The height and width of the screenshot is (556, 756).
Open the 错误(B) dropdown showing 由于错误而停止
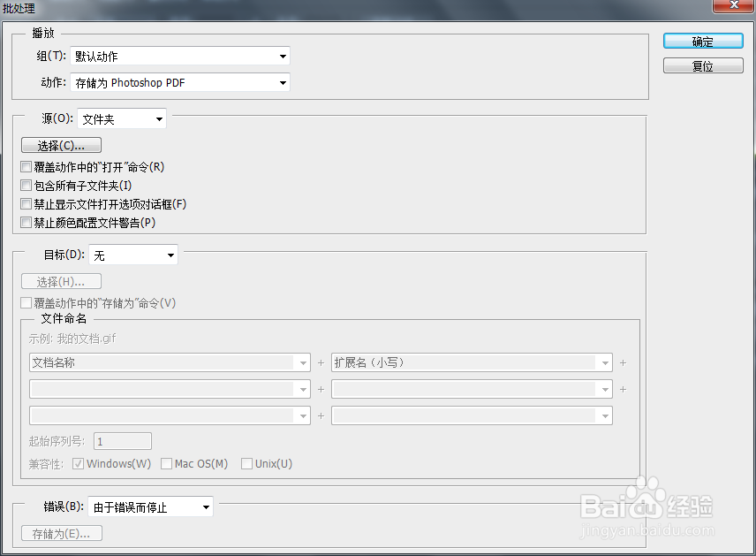coord(150,506)
